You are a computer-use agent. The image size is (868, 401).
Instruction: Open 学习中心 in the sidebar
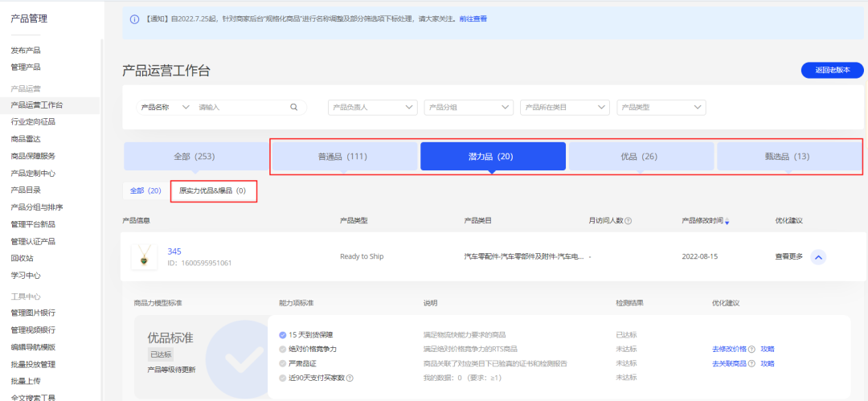click(26, 276)
